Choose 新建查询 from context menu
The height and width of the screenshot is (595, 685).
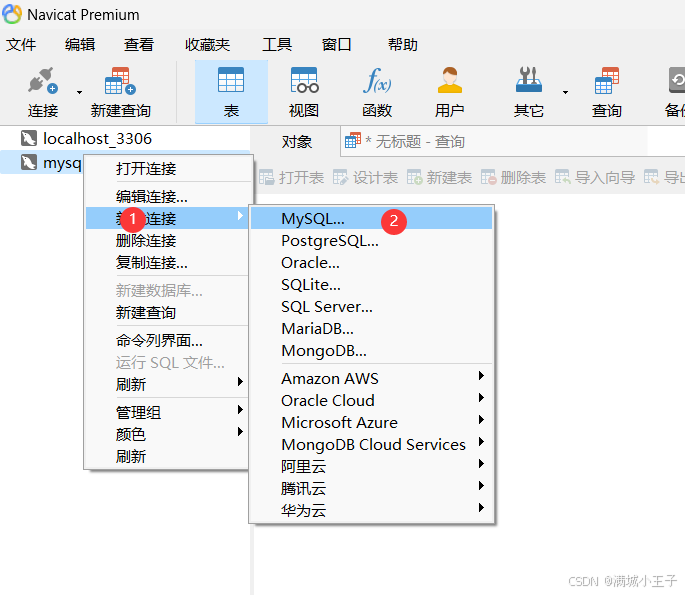pyautogui.click(x=168, y=313)
